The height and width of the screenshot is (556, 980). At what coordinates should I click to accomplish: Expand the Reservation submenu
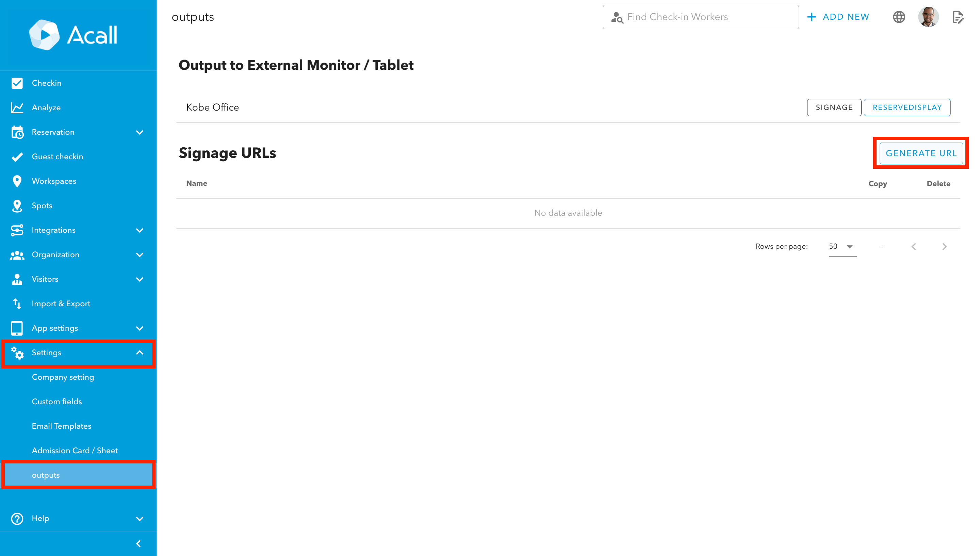(x=140, y=132)
